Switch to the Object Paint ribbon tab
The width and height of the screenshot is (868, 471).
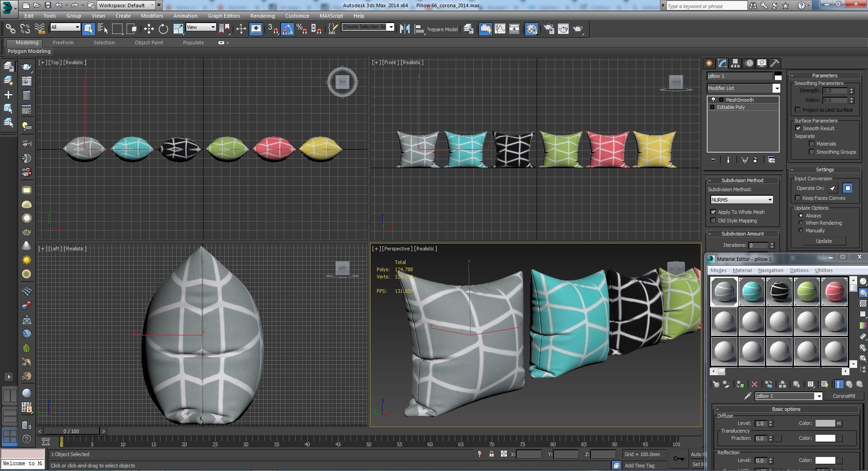coord(149,42)
